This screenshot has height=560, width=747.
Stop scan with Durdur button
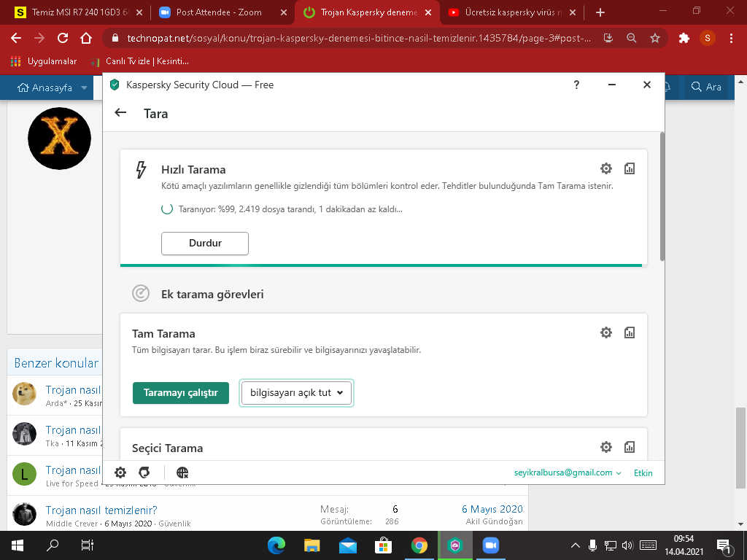coord(205,244)
